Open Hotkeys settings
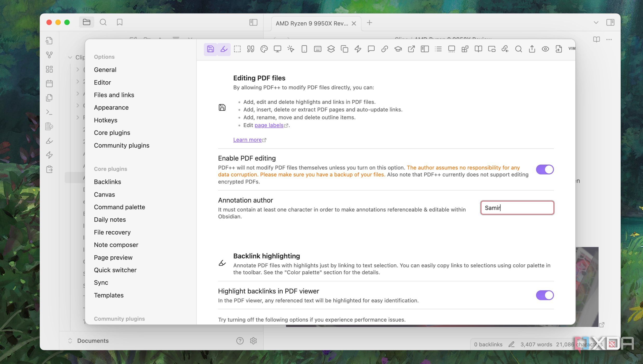The width and height of the screenshot is (643, 364). pos(106,120)
